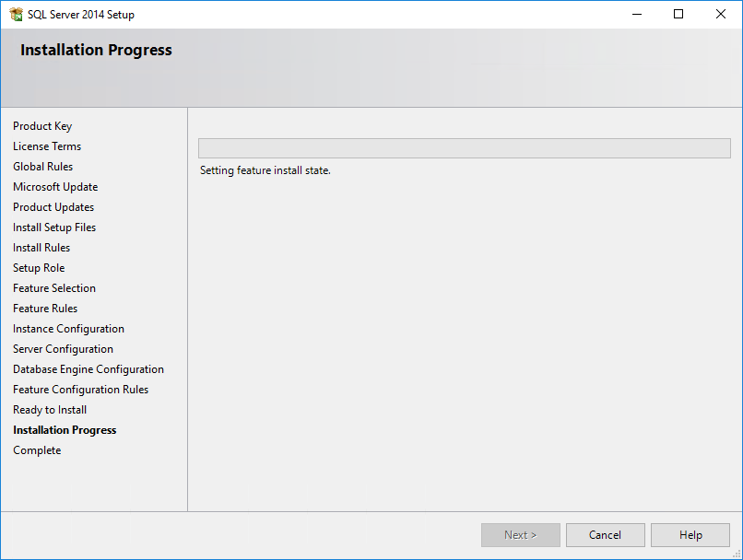The width and height of the screenshot is (743, 560).
Task: Select the Feature Configuration Rules step
Action: coord(80,390)
